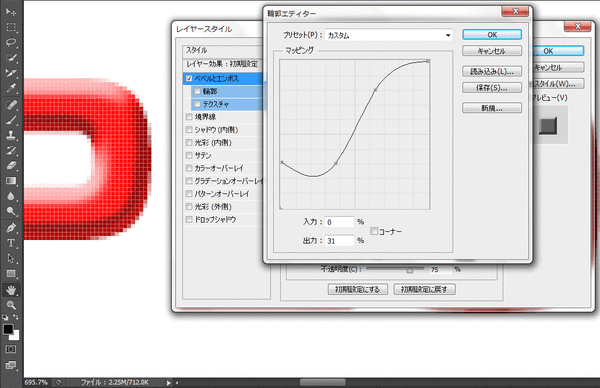Screen dimensions: 600x388
Task: Click キャンセル in the Layer Style dialog
Action: 558,67
